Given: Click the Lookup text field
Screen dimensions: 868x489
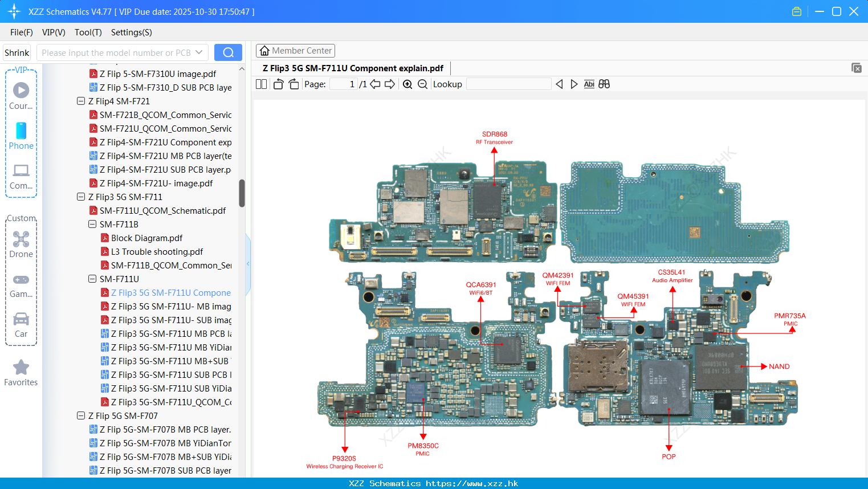Looking at the screenshot, I should 509,84.
